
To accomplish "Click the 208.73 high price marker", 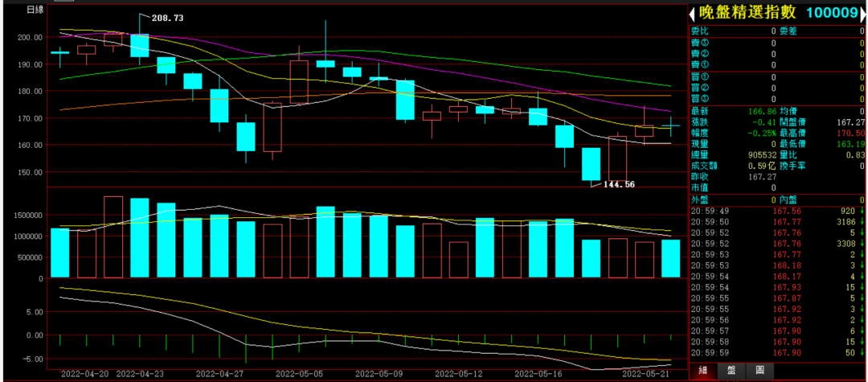I will tap(166, 18).
